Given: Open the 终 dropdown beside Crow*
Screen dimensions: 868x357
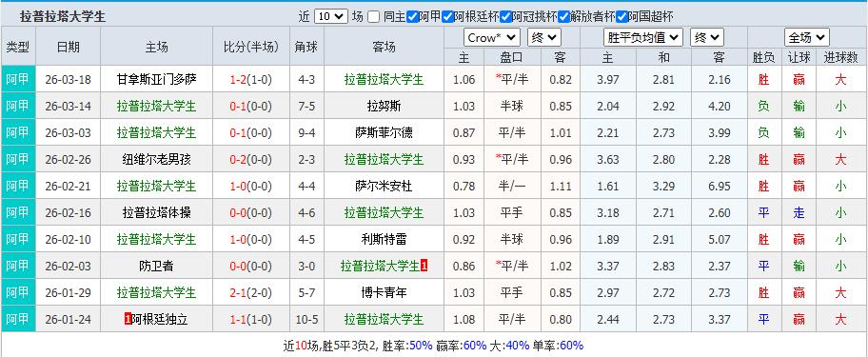Looking at the screenshot, I should coord(544,38).
